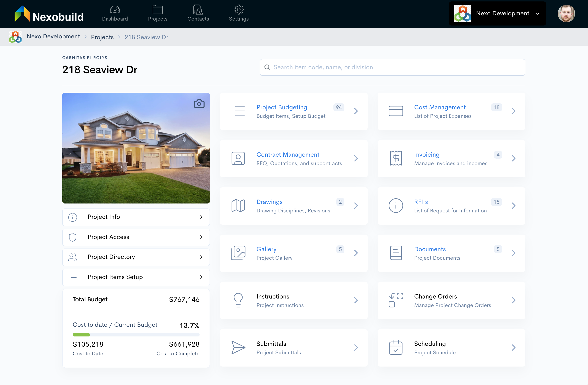Click the cost to date progress bar
This screenshot has height=385, width=588.
pos(136,335)
